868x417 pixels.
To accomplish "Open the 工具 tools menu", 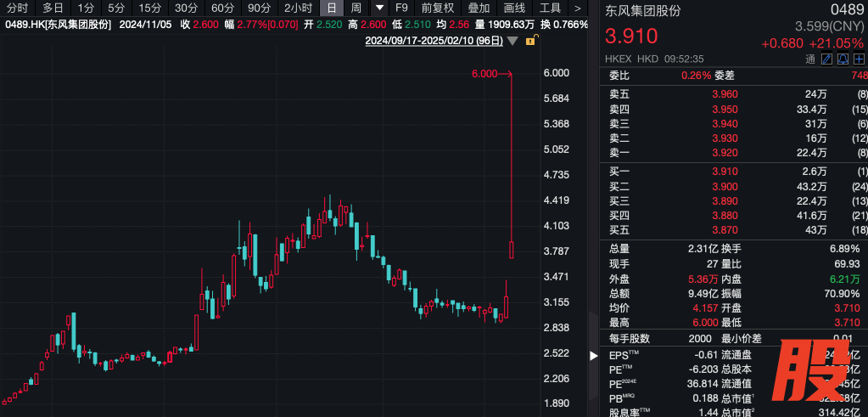I will (x=550, y=8).
